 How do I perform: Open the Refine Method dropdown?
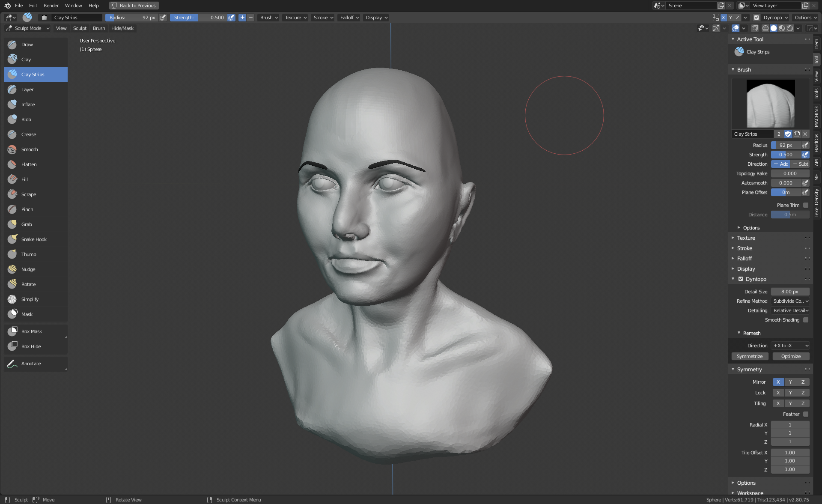(x=790, y=301)
